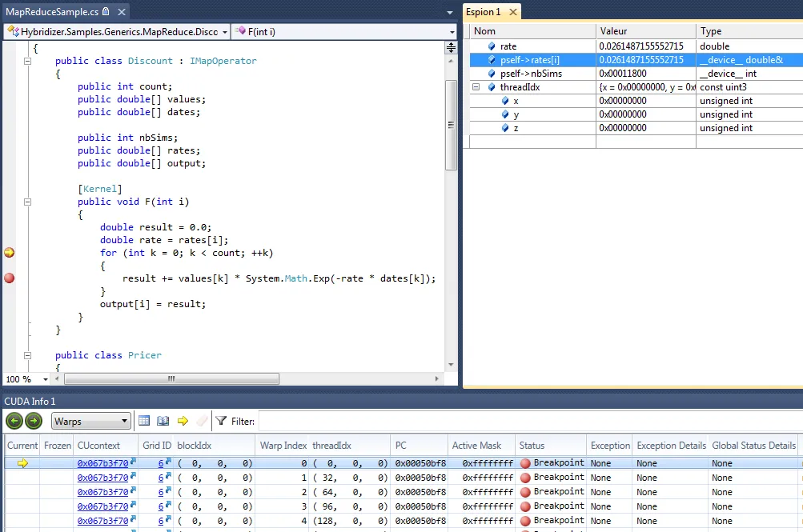The image size is (803, 532).
Task: Click the yellow current-statement arrow in the margin
Action: coord(8,252)
